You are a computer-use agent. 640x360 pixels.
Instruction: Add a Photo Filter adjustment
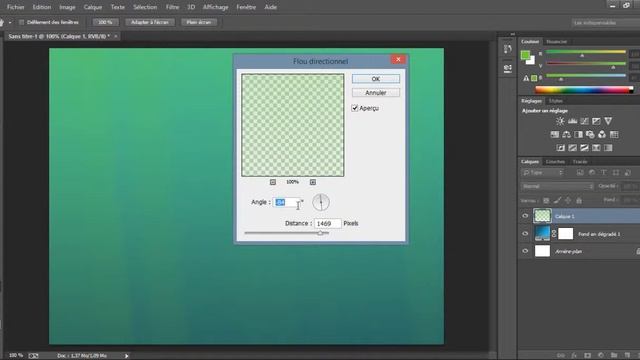coord(590,134)
